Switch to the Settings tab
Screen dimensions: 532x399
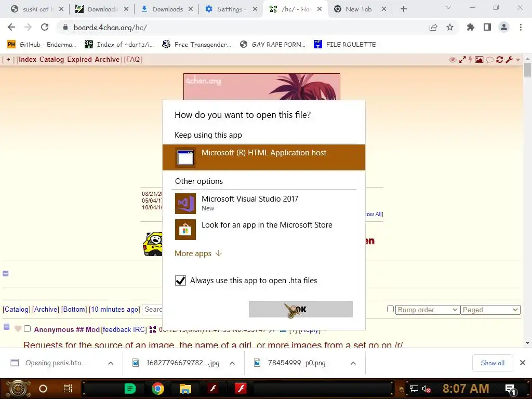231,9
